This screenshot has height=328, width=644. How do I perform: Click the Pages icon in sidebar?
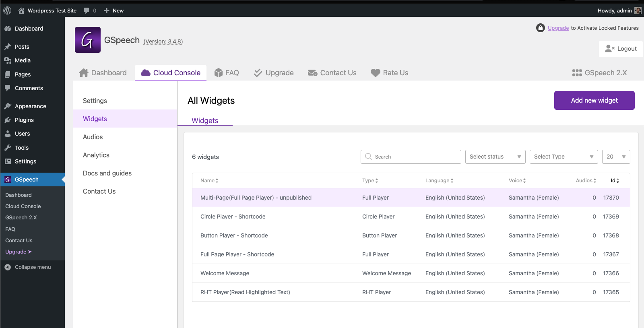[x=8, y=74]
